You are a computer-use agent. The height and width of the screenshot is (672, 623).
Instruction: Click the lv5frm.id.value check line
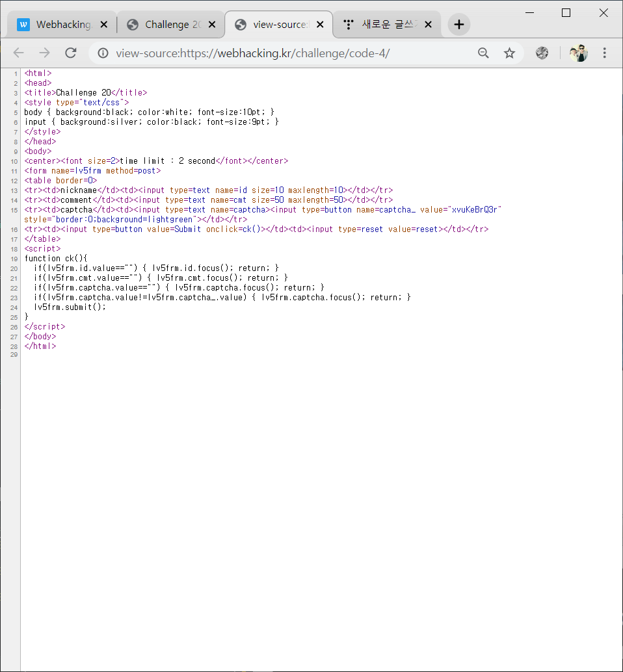156,268
